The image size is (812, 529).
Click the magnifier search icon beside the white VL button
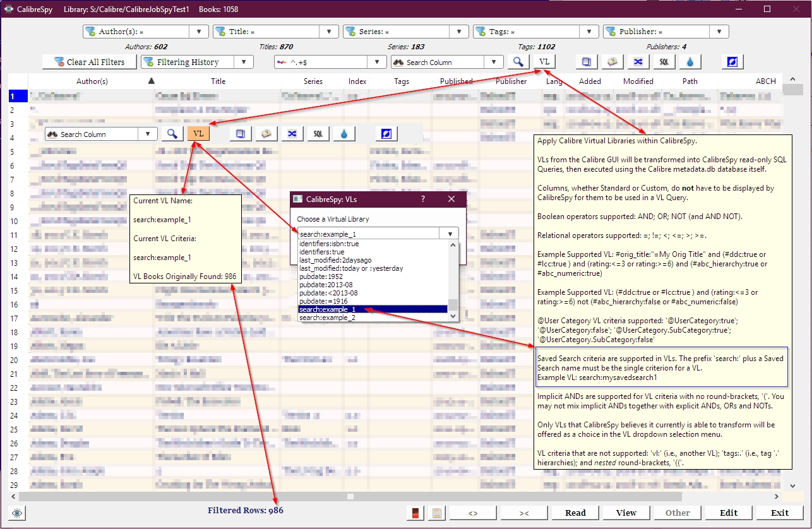(x=518, y=62)
